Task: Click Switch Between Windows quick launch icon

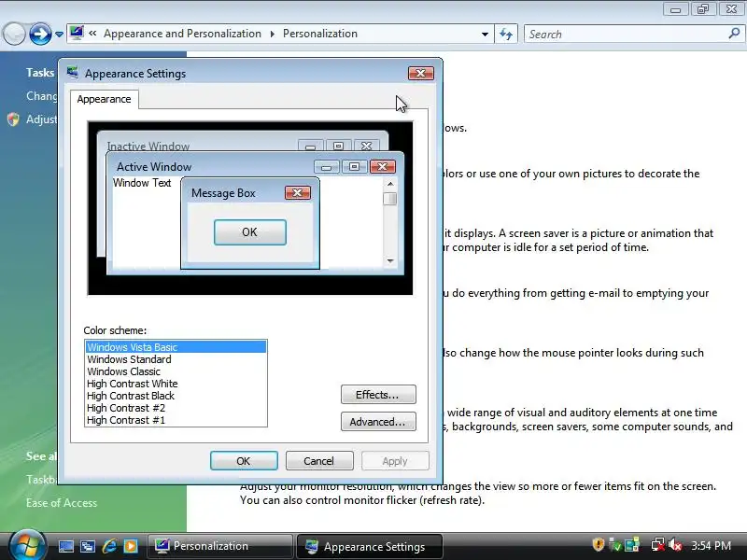Action: [x=88, y=546]
